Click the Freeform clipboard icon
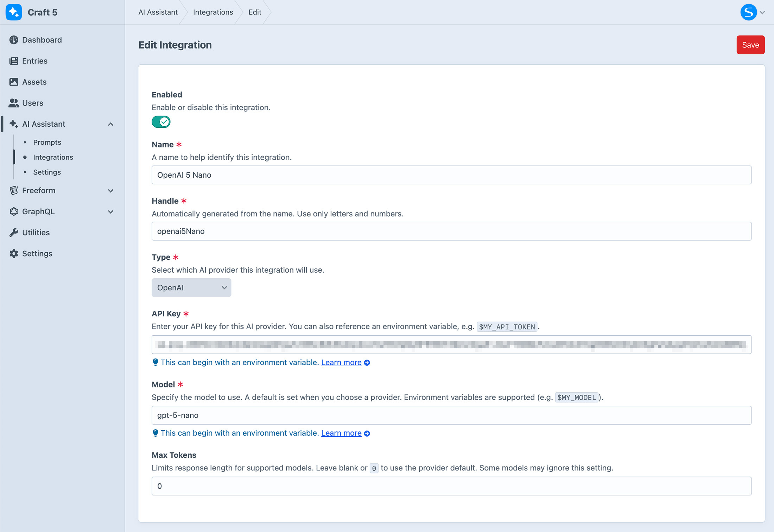The image size is (774, 532). pyautogui.click(x=14, y=190)
